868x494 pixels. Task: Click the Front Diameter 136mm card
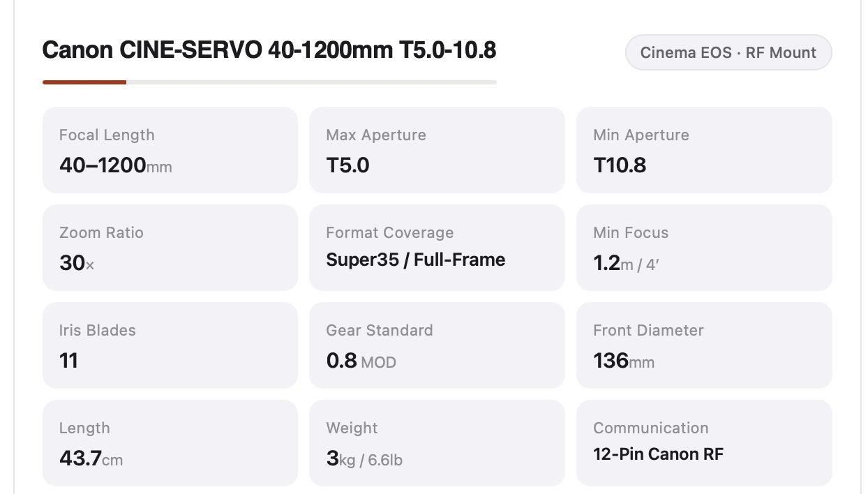point(703,345)
